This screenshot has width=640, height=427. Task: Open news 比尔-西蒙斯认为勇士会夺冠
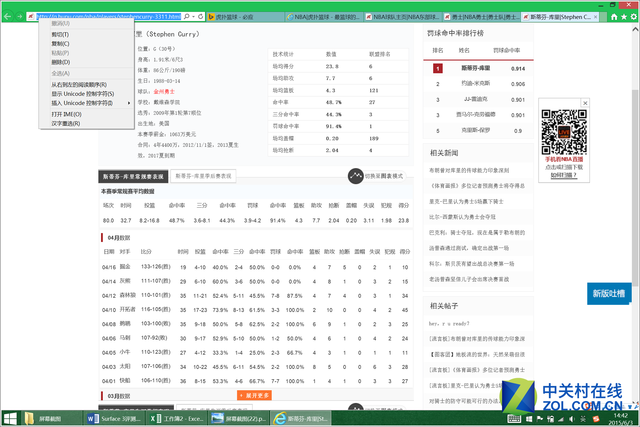[x=462, y=217]
